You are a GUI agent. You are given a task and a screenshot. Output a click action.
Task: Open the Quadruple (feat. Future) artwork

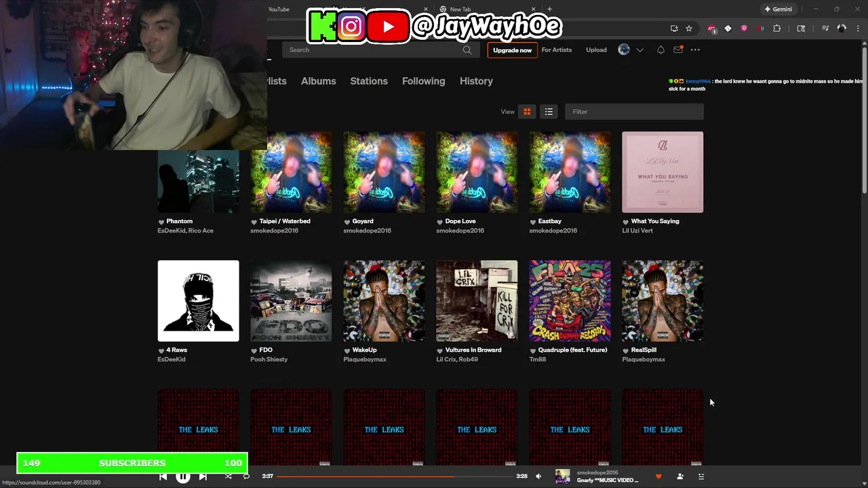click(570, 301)
